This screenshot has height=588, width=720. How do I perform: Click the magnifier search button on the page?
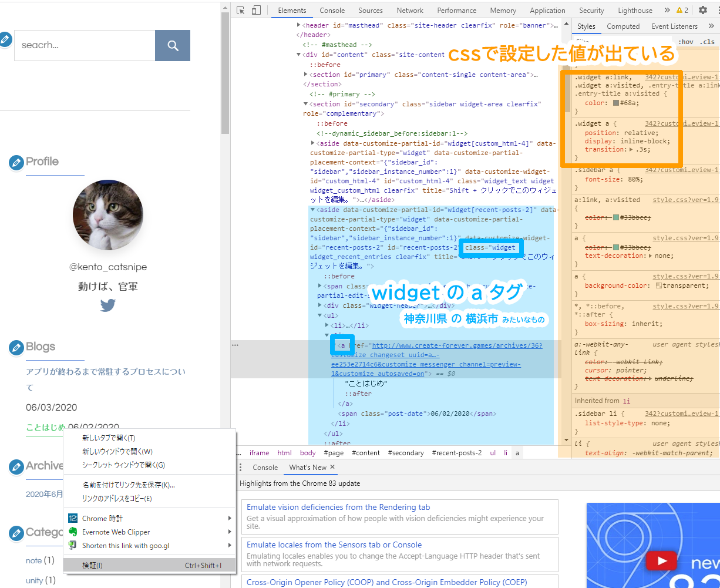pyautogui.click(x=173, y=46)
